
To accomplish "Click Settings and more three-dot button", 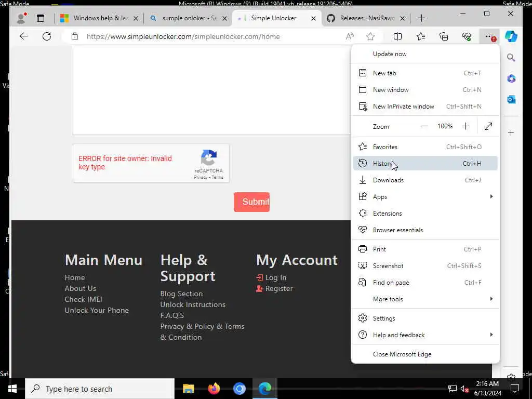I will click(x=489, y=37).
